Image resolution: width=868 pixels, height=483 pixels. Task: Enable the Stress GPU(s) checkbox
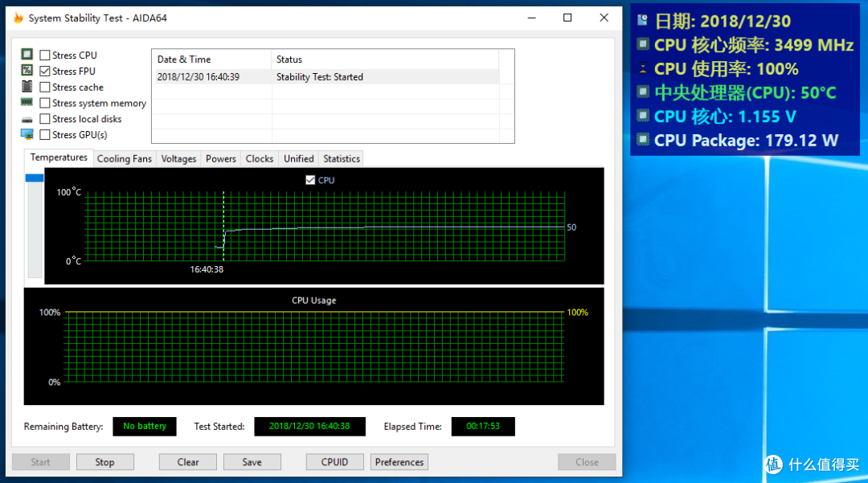point(45,134)
